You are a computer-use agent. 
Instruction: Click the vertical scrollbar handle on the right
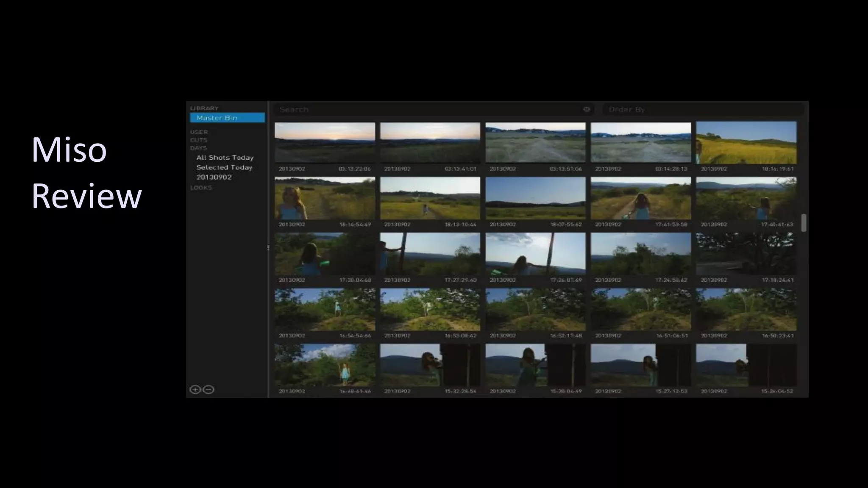pos(804,223)
